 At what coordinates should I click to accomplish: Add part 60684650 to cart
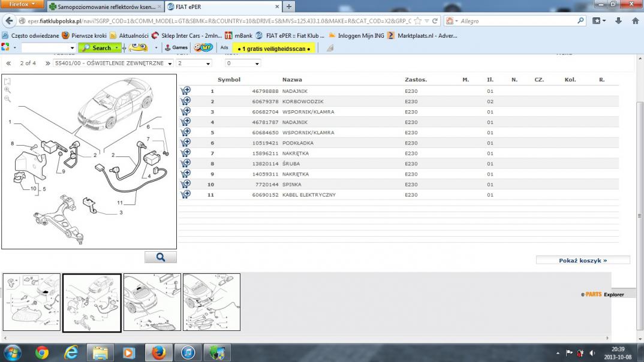(x=186, y=132)
